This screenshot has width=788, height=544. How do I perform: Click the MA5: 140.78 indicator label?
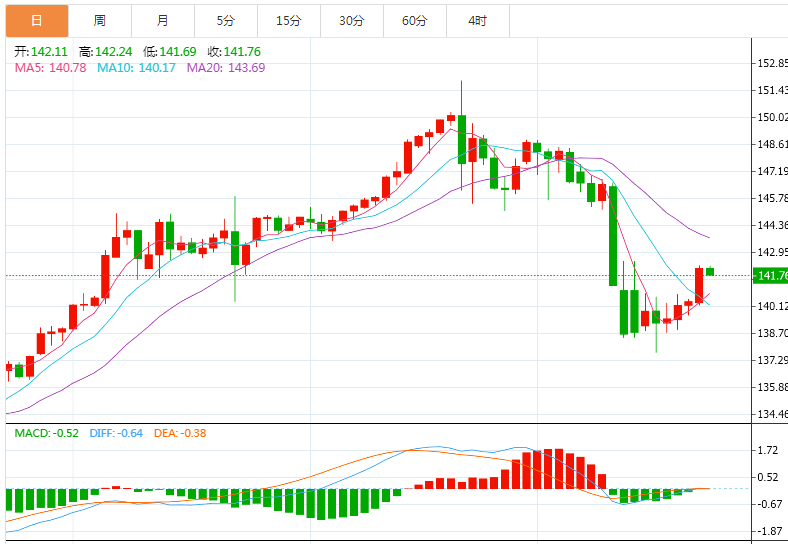[50, 68]
